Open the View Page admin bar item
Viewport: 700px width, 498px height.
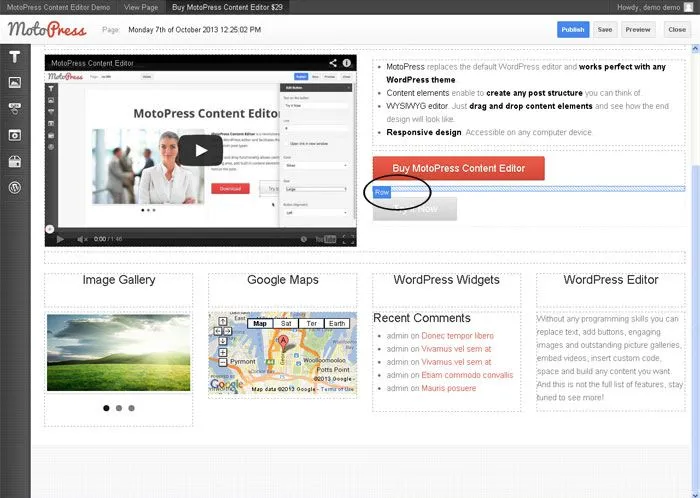coord(140,7)
